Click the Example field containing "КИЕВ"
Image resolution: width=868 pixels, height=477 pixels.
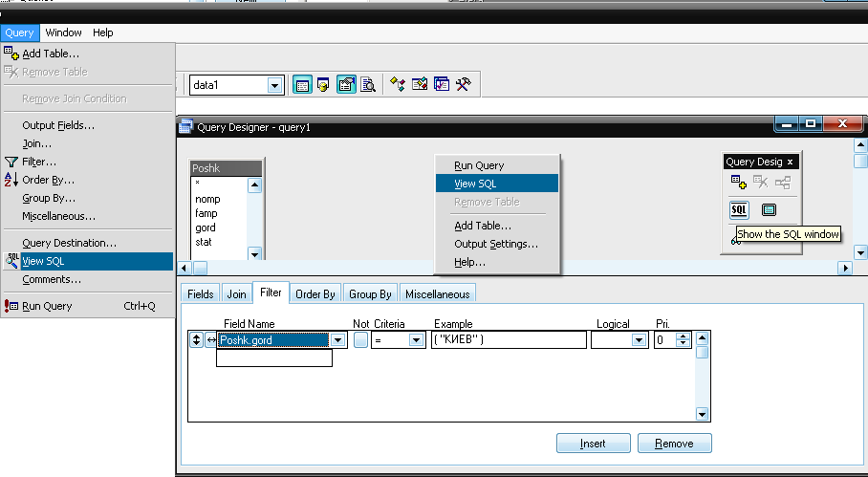[509, 340]
